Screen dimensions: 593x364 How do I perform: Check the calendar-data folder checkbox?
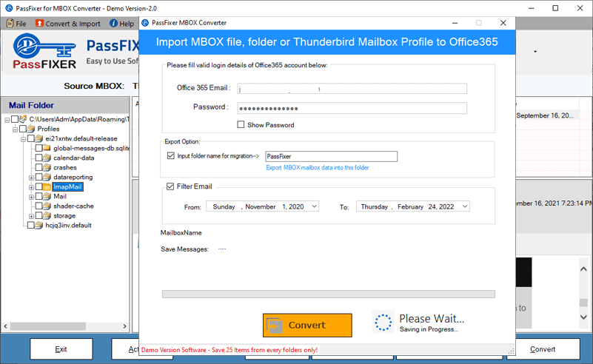[x=38, y=158]
